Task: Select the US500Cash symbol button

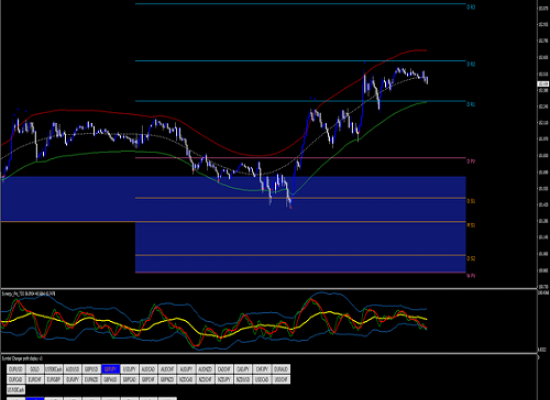Action: [54, 369]
